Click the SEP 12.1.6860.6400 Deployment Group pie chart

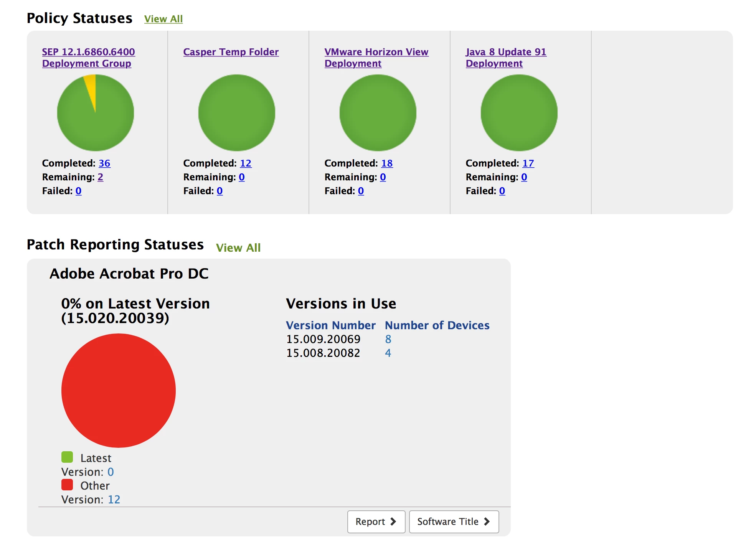coord(96,112)
